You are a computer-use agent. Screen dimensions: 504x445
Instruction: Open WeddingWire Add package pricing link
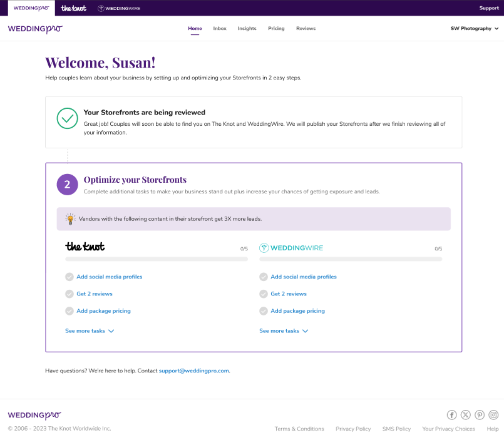coord(297,310)
